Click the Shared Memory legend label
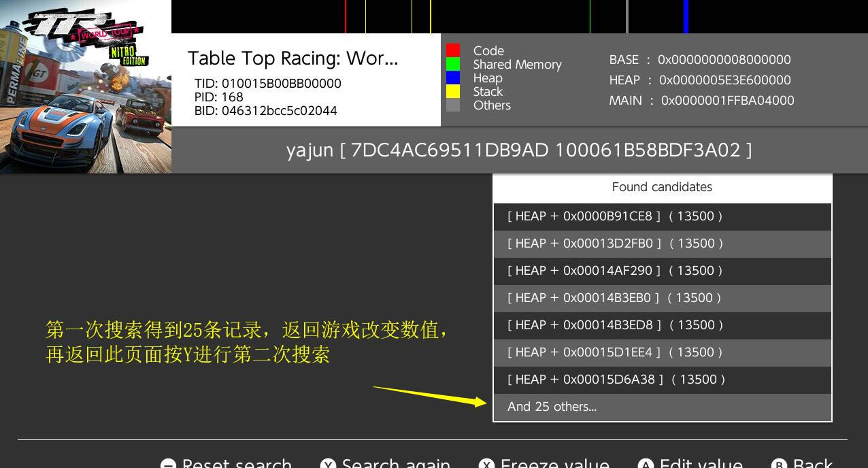Screen dimensions: 868x468 pyautogui.click(x=518, y=65)
